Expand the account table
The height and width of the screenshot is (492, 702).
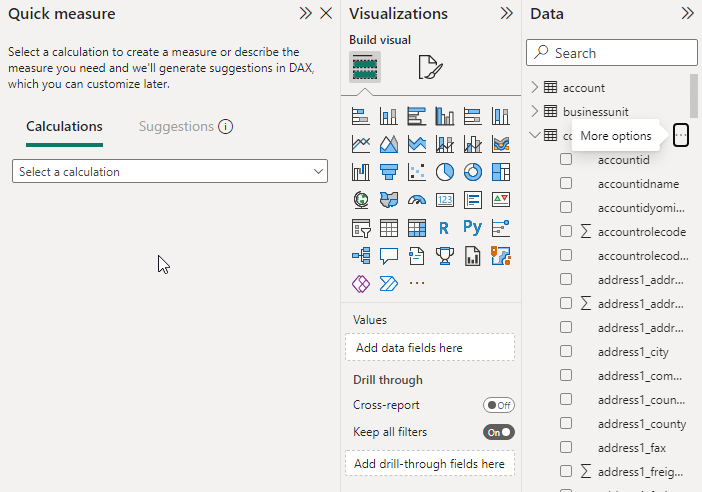click(x=534, y=88)
